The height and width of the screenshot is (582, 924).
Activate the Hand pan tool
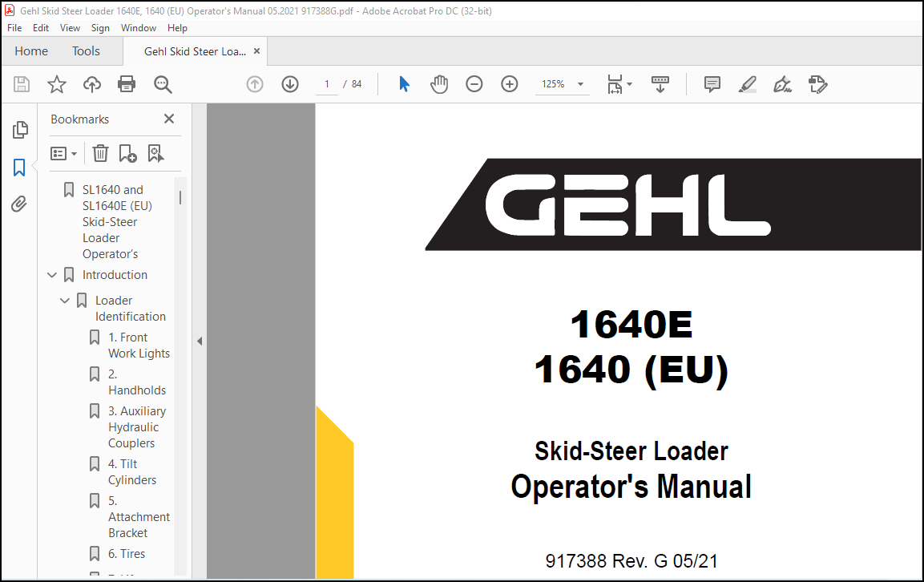pyautogui.click(x=439, y=84)
